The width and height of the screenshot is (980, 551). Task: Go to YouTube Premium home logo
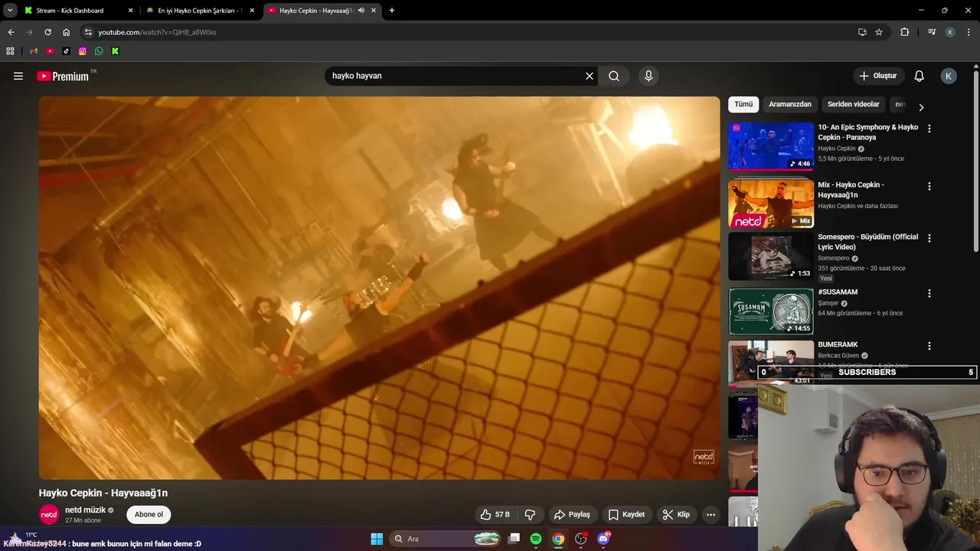(x=63, y=76)
